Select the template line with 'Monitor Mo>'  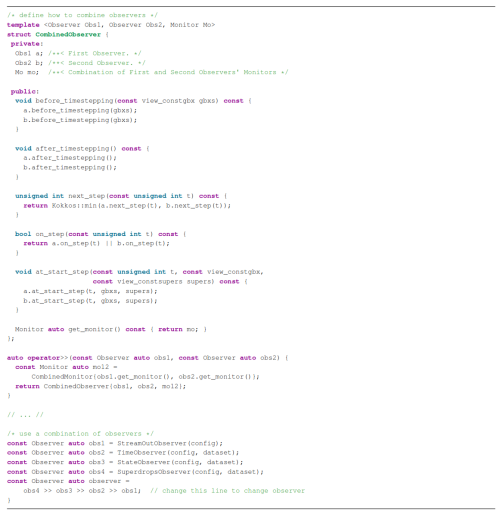click(111, 25)
